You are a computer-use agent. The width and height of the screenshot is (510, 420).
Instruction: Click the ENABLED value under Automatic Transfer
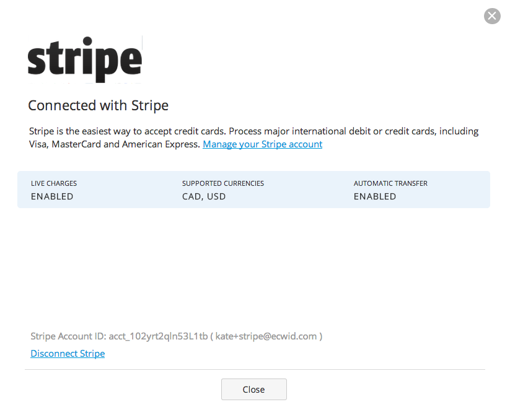(x=375, y=196)
